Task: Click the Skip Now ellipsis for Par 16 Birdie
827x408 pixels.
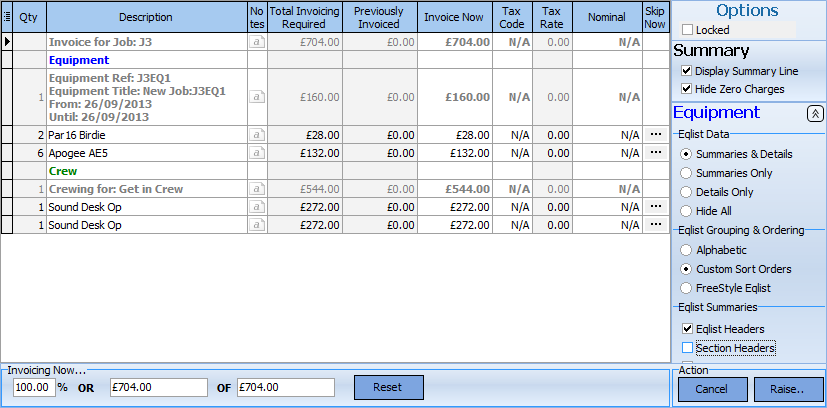Action: point(655,134)
